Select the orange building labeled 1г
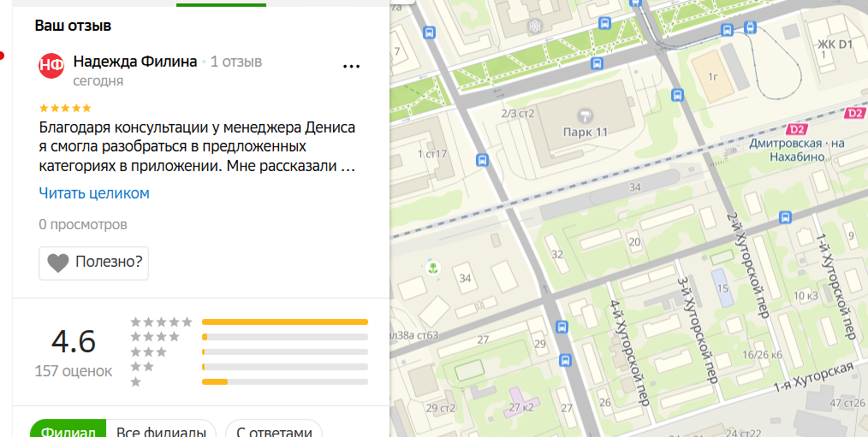The width and height of the screenshot is (868, 437). [713, 76]
